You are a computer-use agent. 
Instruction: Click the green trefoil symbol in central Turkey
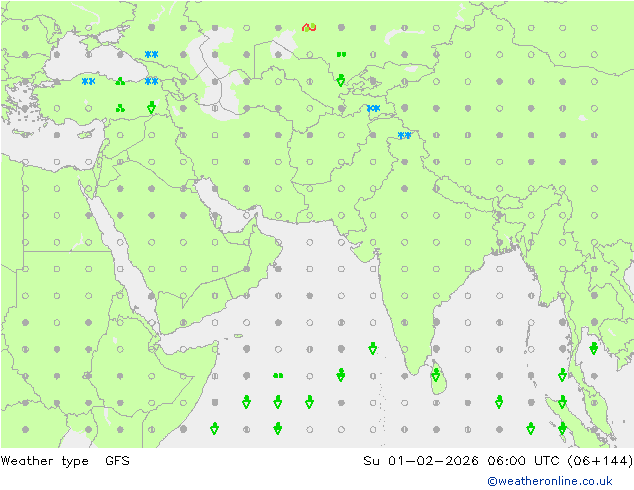pyautogui.click(x=120, y=108)
